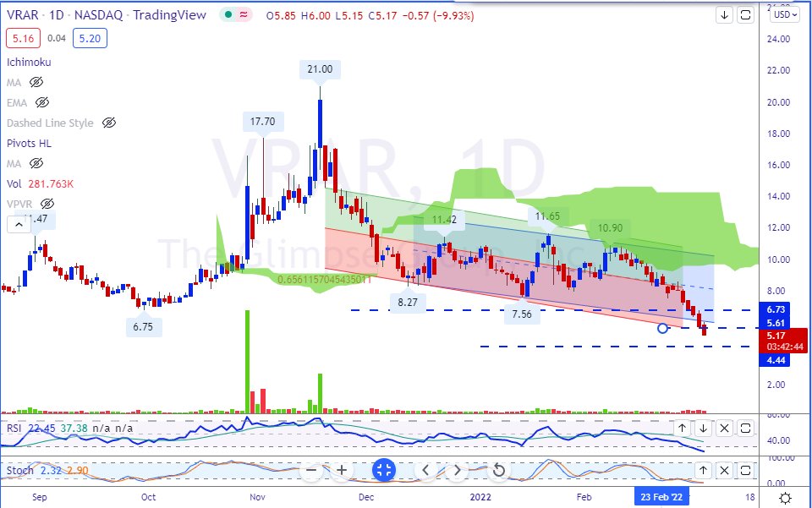Maximize the RSI pane

click(x=745, y=429)
